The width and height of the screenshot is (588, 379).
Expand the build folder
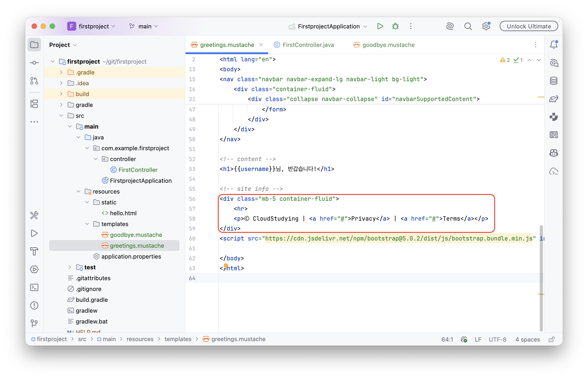(61, 94)
